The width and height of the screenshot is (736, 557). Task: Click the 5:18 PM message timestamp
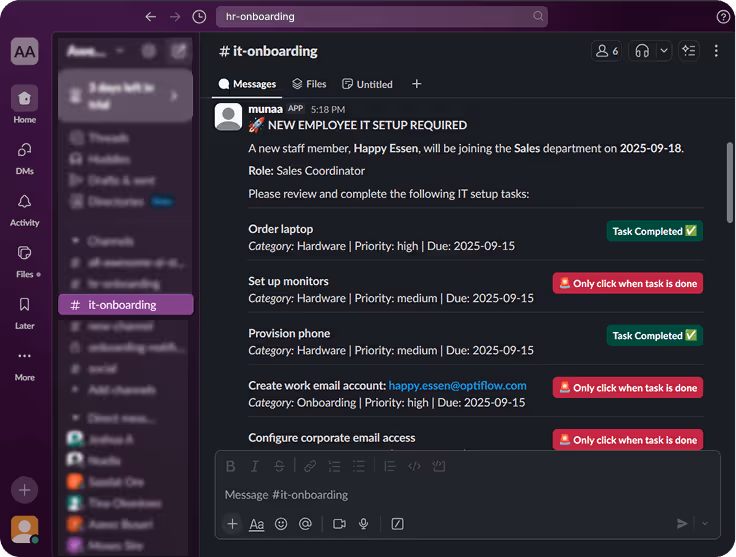pos(328,109)
